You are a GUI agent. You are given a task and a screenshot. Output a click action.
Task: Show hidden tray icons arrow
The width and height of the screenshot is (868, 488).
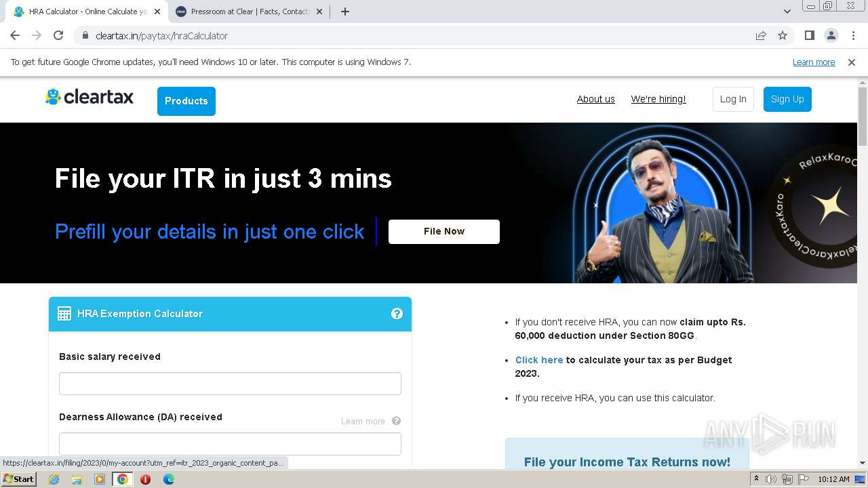click(x=757, y=479)
